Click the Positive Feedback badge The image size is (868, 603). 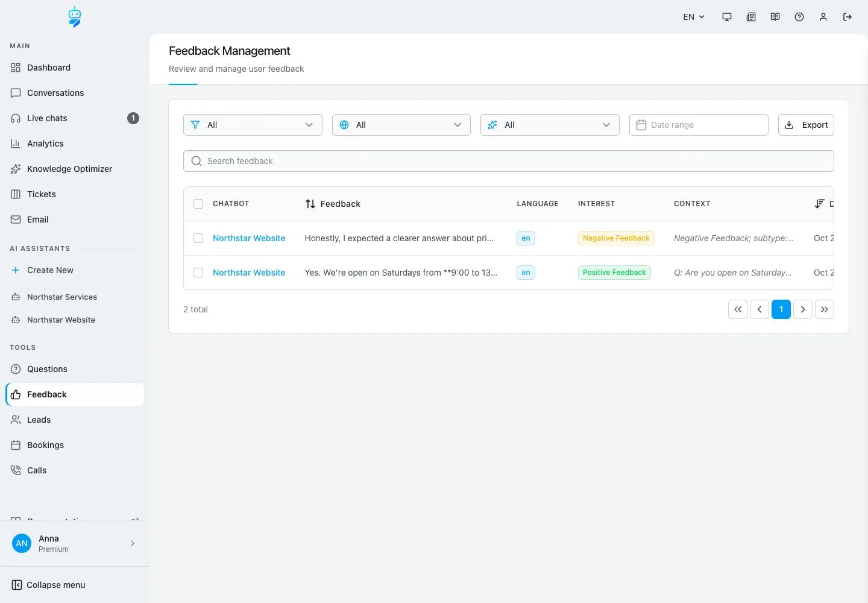(614, 273)
